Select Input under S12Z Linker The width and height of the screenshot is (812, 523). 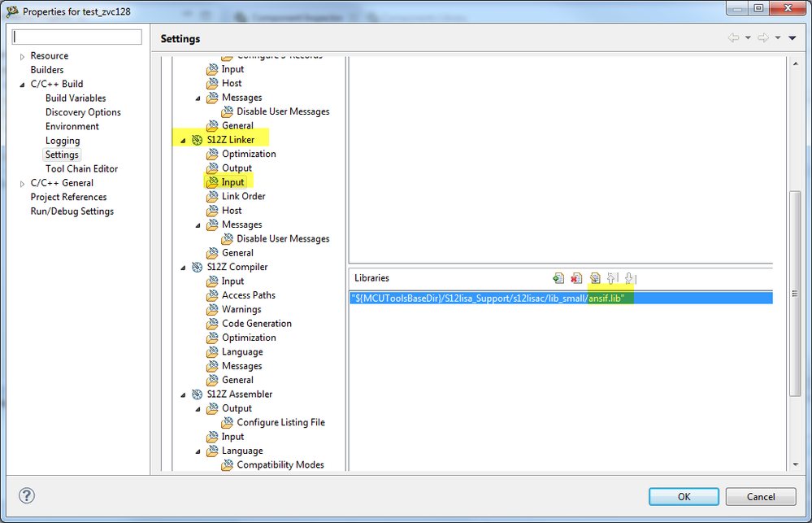tap(232, 182)
